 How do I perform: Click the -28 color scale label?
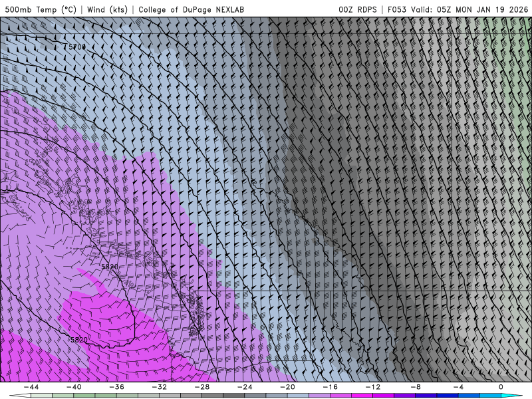pos(202,387)
